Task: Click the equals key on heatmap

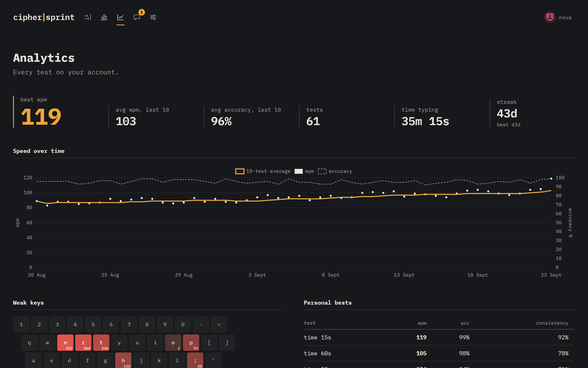Action: pyautogui.click(x=219, y=325)
